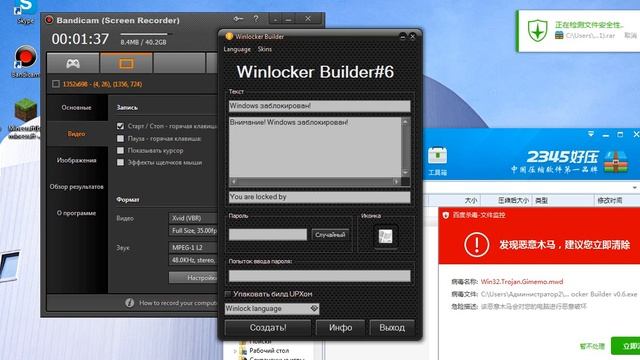
Task: Click the text area horizontal scrollbar right arrow
Action: tap(396, 182)
